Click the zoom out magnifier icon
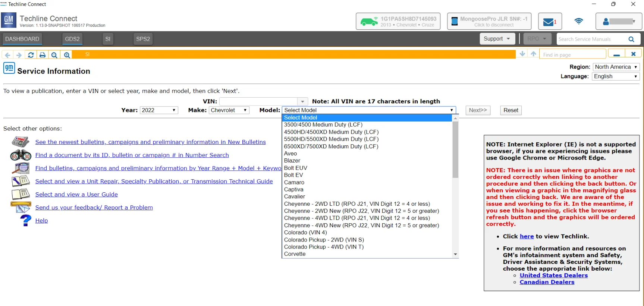Image resolution: width=644 pixels, height=306 pixels. pyautogui.click(x=54, y=55)
